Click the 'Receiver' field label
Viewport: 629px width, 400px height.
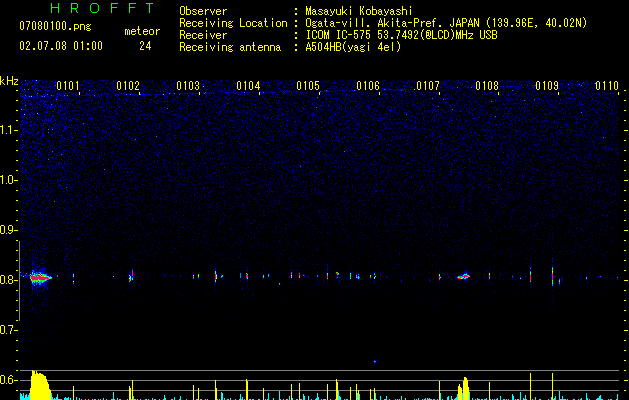203,35
